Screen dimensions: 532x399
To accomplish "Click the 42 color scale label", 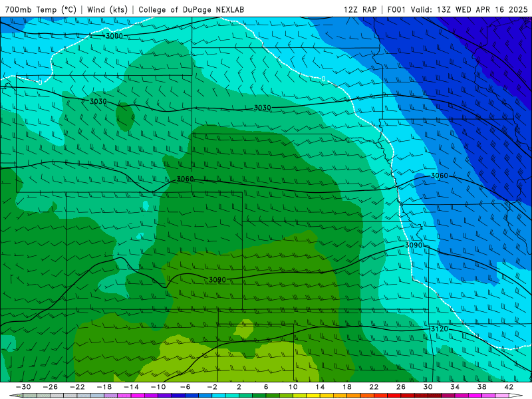I will [x=509, y=387].
